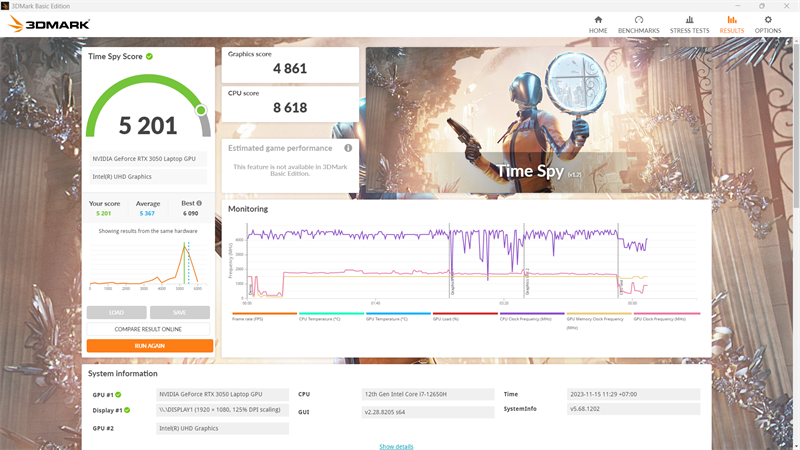800x450 pixels.
Task: Toggle GPU Temperature legend
Action: click(398, 316)
